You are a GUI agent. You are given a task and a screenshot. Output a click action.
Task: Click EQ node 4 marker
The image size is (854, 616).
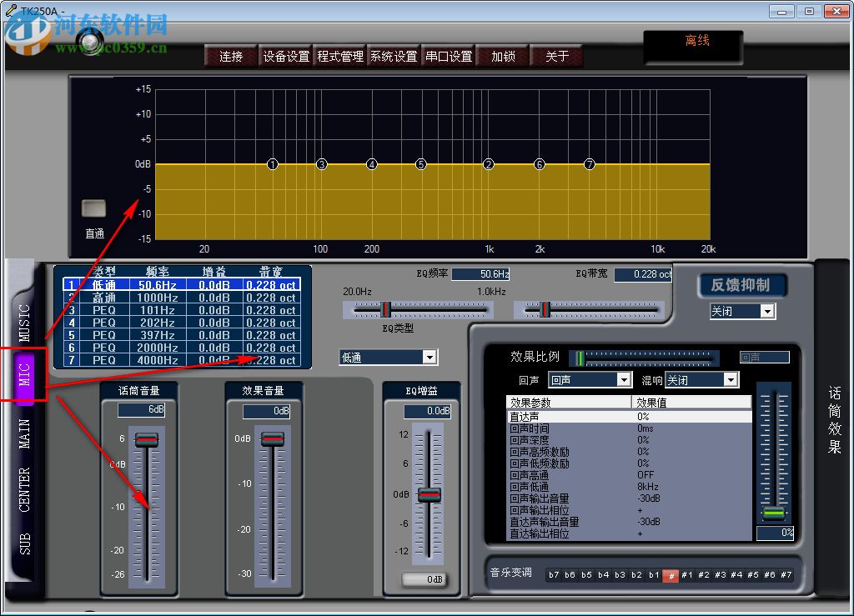(372, 164)
